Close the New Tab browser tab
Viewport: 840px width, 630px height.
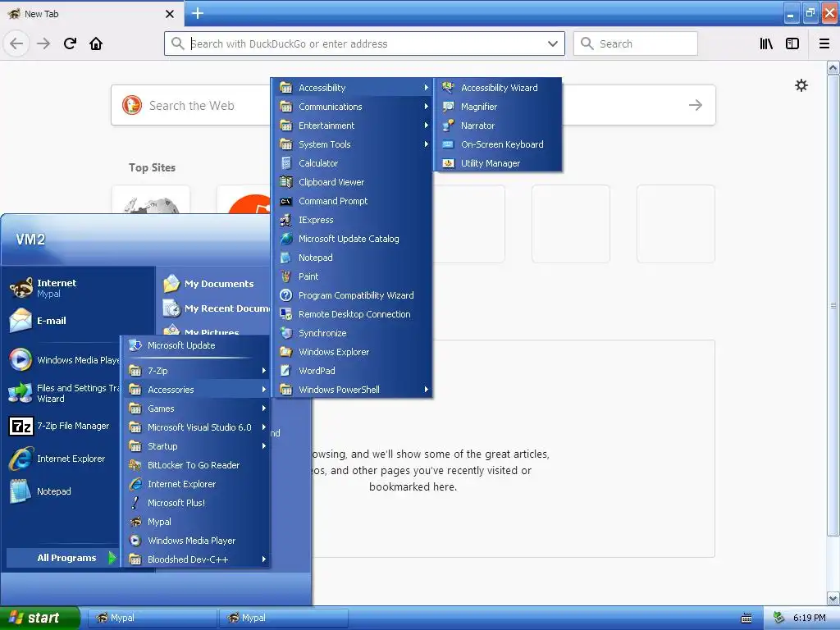170,14
